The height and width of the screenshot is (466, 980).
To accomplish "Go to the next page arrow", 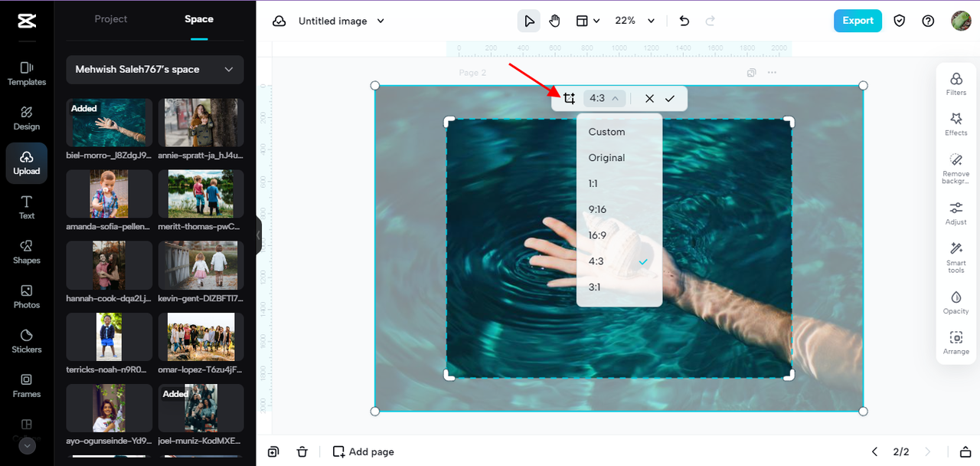I will pyautogui.click(x=928, y=451).
